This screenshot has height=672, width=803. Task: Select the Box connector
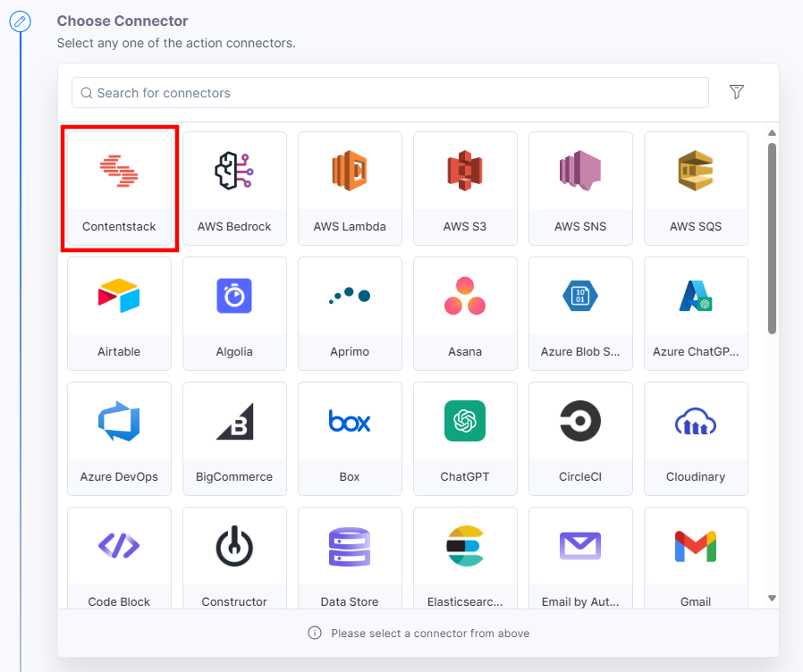tap(350, 439)
